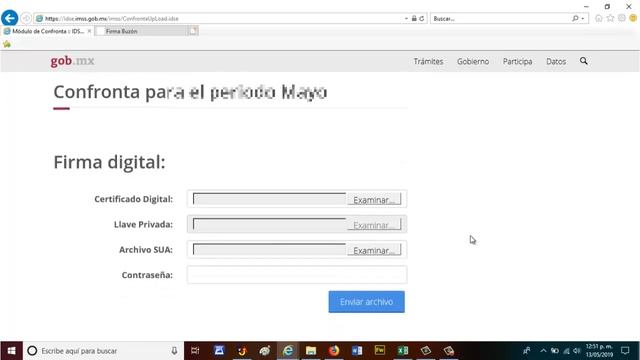Click the taskbar microphone icon
The height and width of the screenshot is (360, 640).
[174, 351]
